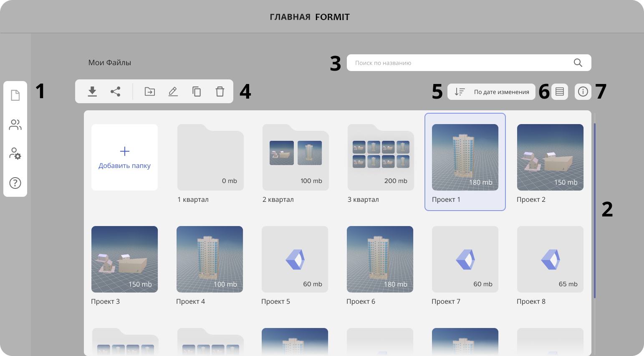Select the Проект 3 thumbnail
The width and height of the screenshot is (644, 356).
(x=124, y=259)
